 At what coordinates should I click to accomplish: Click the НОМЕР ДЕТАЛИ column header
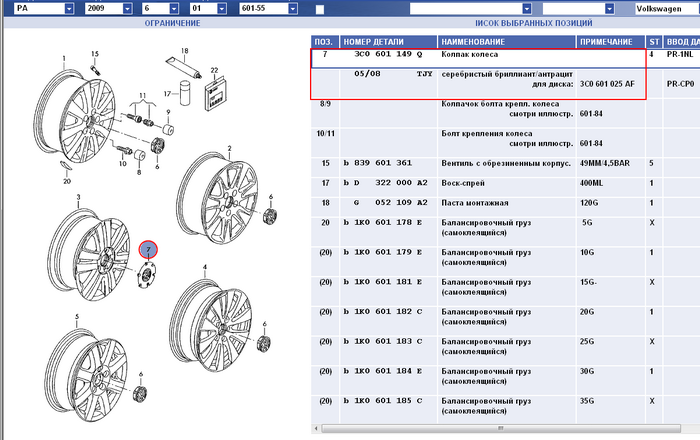[x=388, y=42]
